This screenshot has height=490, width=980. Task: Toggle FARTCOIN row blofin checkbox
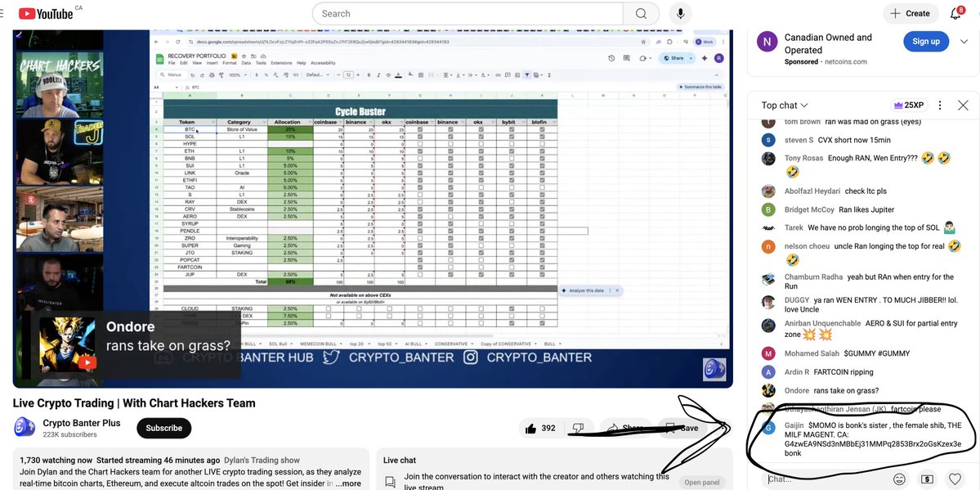[542, 267]
